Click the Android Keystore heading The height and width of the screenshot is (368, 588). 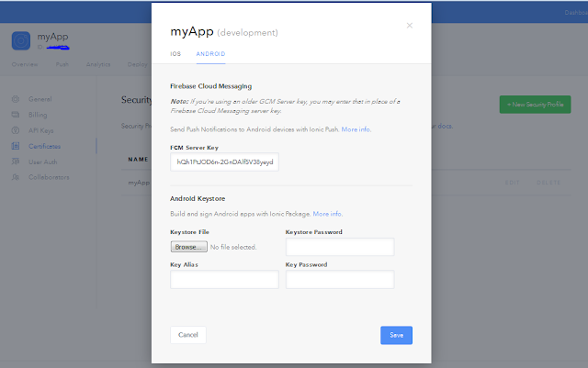pyautogui.click(x=198, y=198)
